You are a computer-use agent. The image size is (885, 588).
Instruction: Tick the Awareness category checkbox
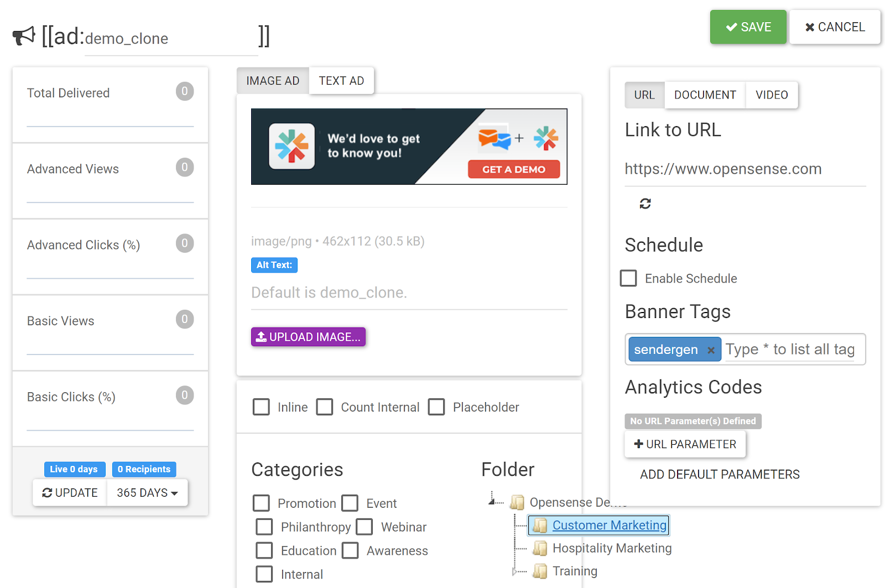coord(351,550)
